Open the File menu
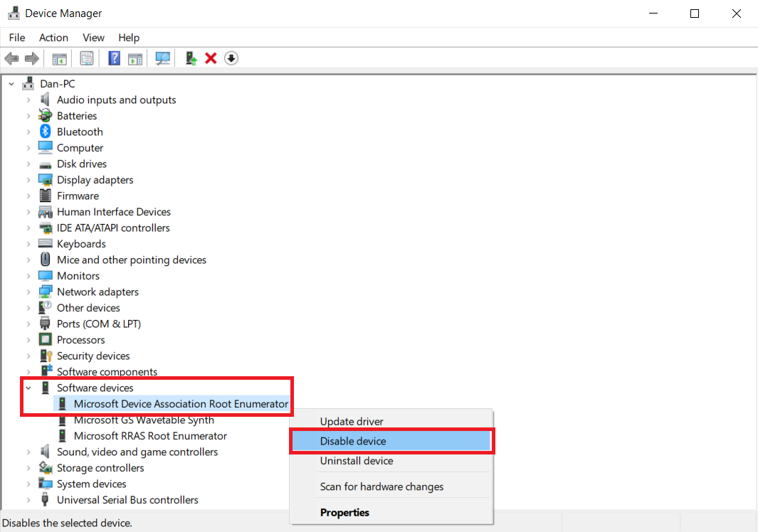The height and width of the screenshot is (532, 758). tap(17, 37)
